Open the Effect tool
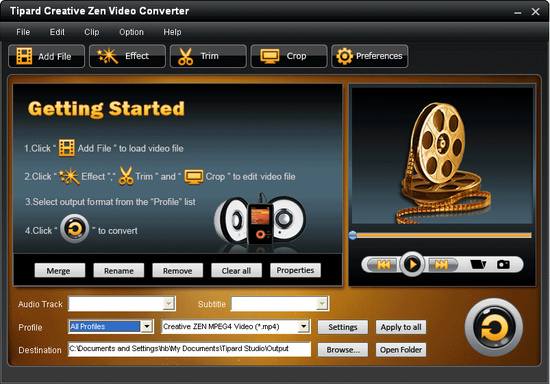The height and width of the screenshot is (384, 550). pos(127,56)
